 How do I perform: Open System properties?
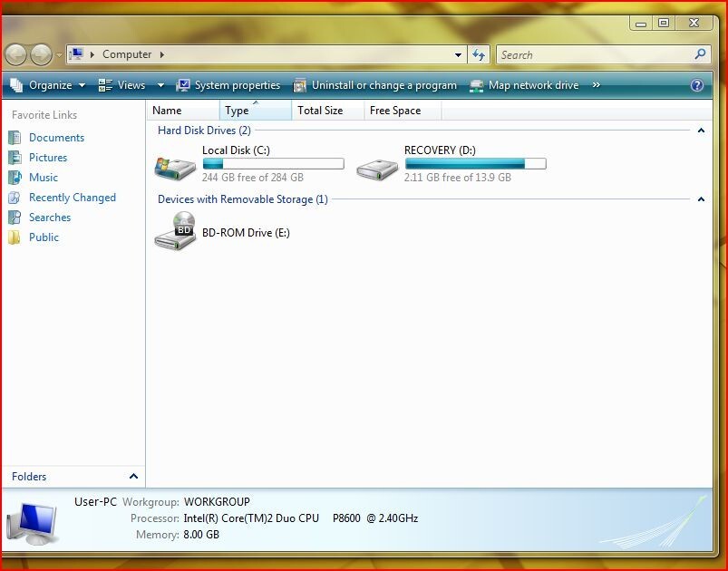pyautogui.click(x=228, y=85)
